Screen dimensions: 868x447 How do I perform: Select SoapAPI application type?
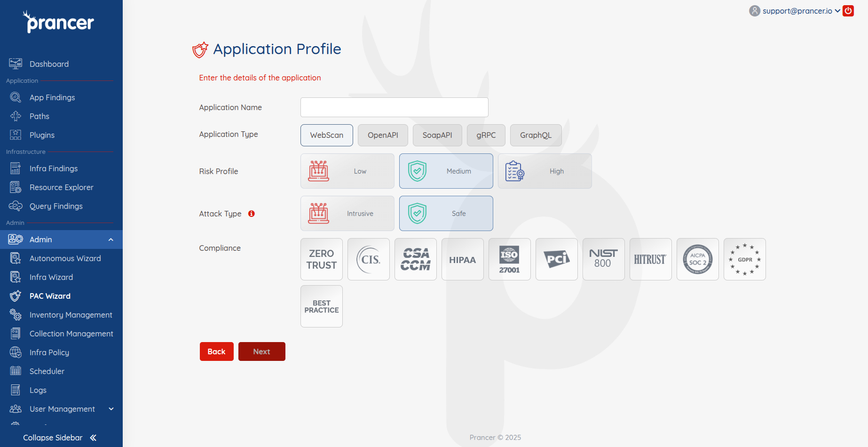pos(437,135)
